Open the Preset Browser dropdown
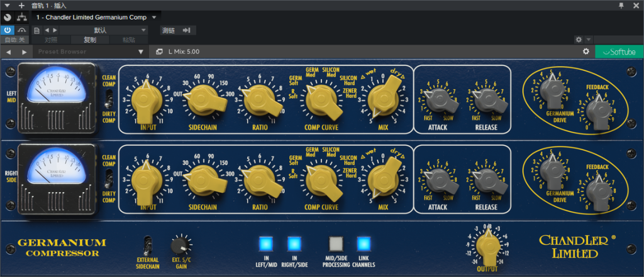 tap(91, 52)
